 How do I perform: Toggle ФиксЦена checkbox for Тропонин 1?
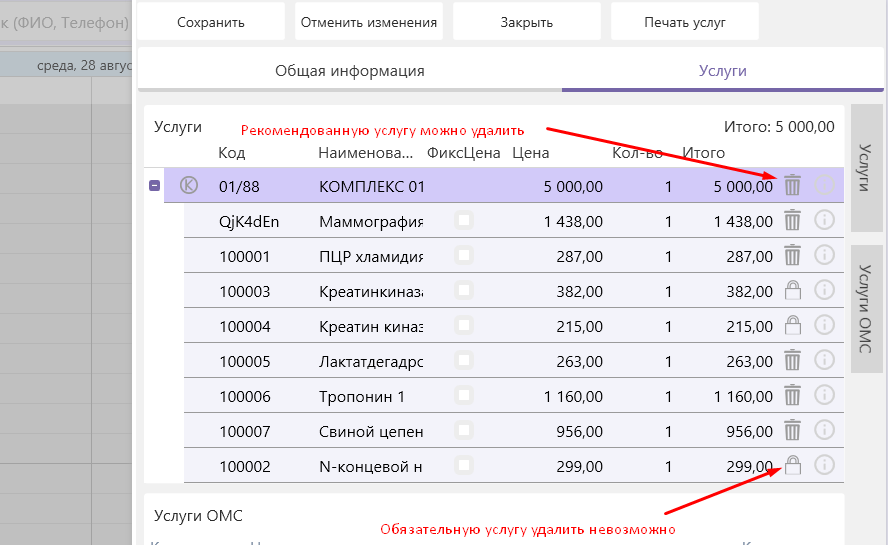464,396
